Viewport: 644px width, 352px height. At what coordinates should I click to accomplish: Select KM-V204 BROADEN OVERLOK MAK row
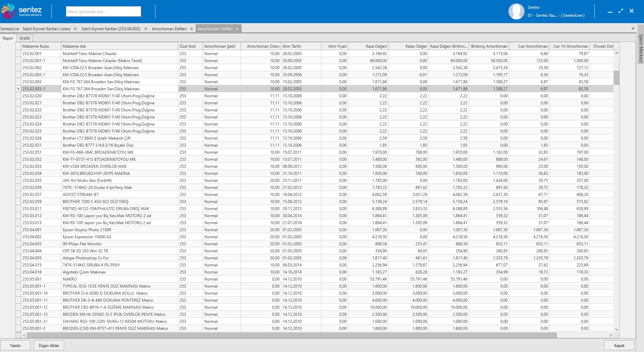tap(315, 166)
